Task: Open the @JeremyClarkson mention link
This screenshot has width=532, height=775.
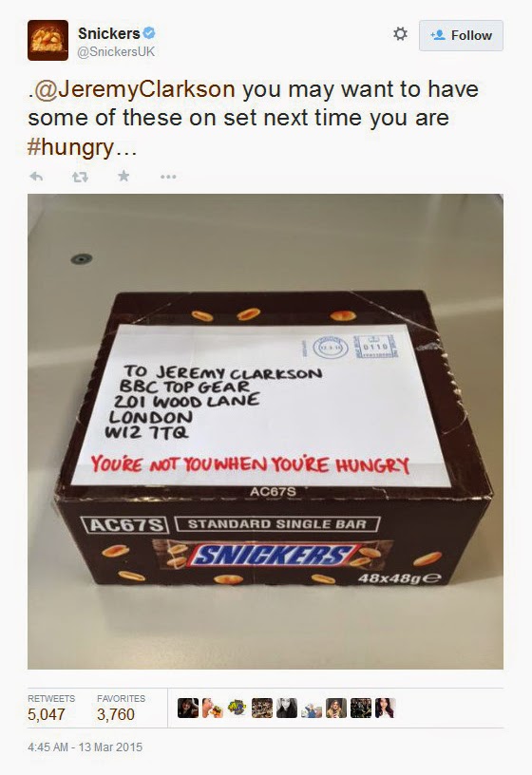Action: click(134, 89)
